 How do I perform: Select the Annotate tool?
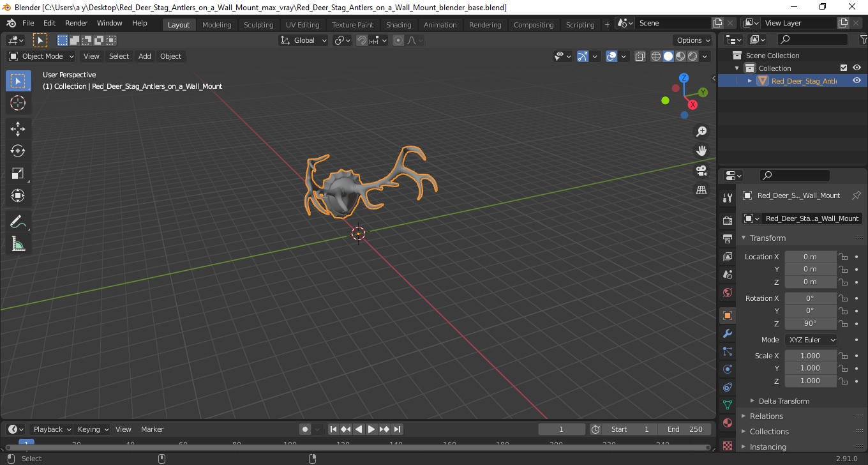coord(18,222)
